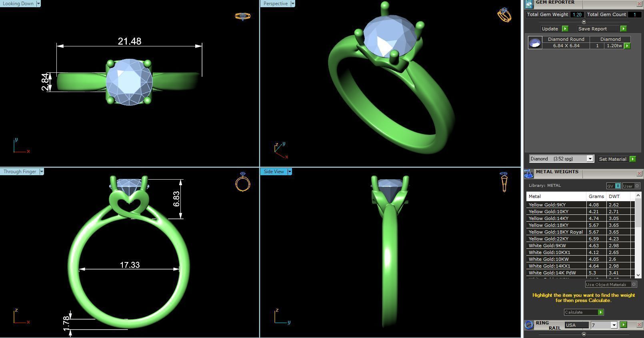Open the Through Finger viewport dropdown arrow

point(42,172)
